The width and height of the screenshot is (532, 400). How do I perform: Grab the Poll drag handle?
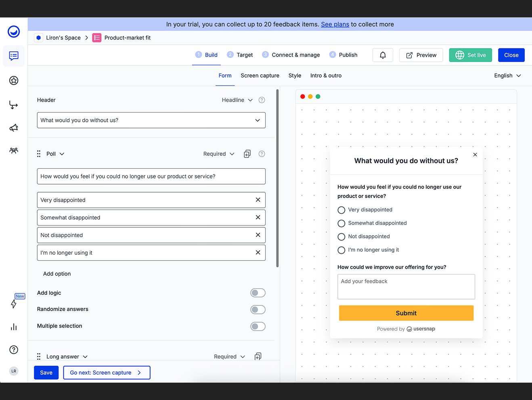[x=39, y=154]
